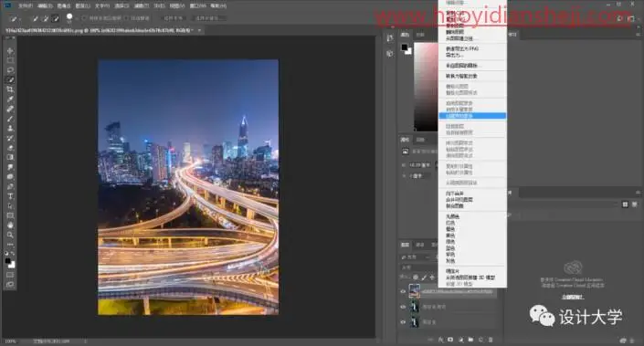
Task: Select the Lasso tool
Action: click(x=10, y=70)
